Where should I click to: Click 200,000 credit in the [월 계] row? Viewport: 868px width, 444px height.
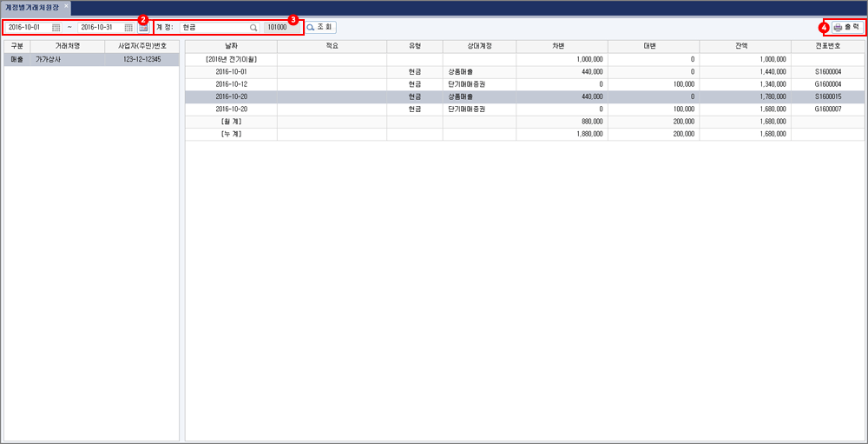pos(654,122)
